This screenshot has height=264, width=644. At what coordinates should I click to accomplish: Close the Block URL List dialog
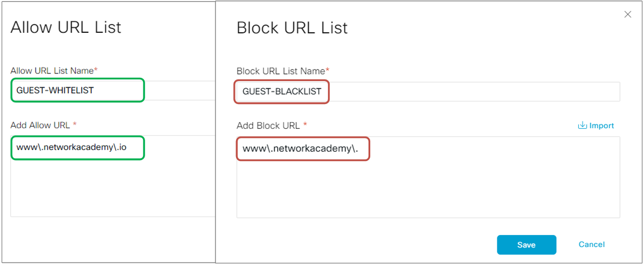(628, 15)
